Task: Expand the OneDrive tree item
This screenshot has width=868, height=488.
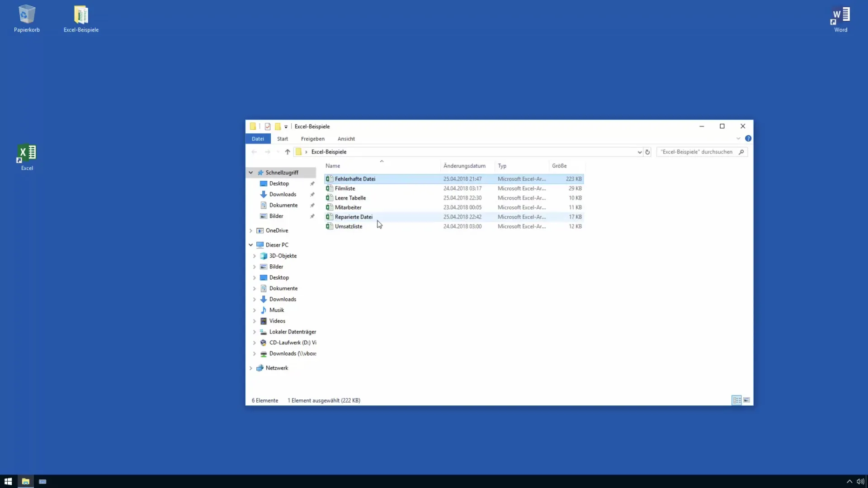Action: point(251,230)
